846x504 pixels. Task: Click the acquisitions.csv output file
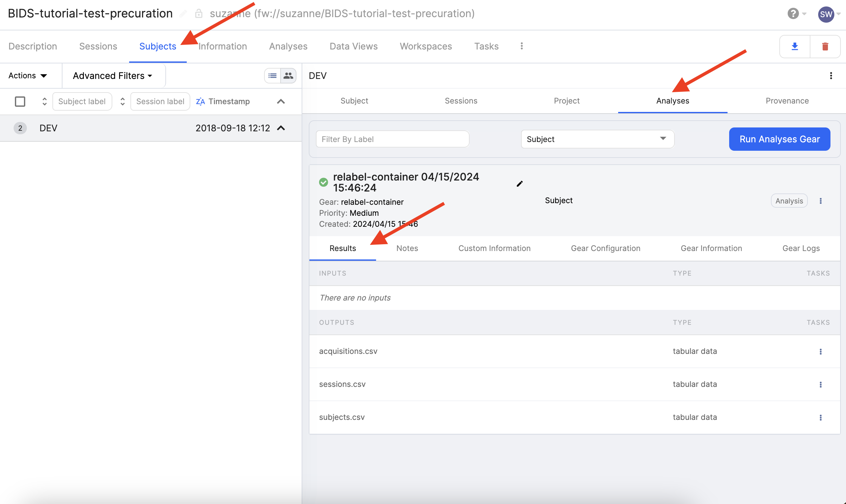[348, 351]
